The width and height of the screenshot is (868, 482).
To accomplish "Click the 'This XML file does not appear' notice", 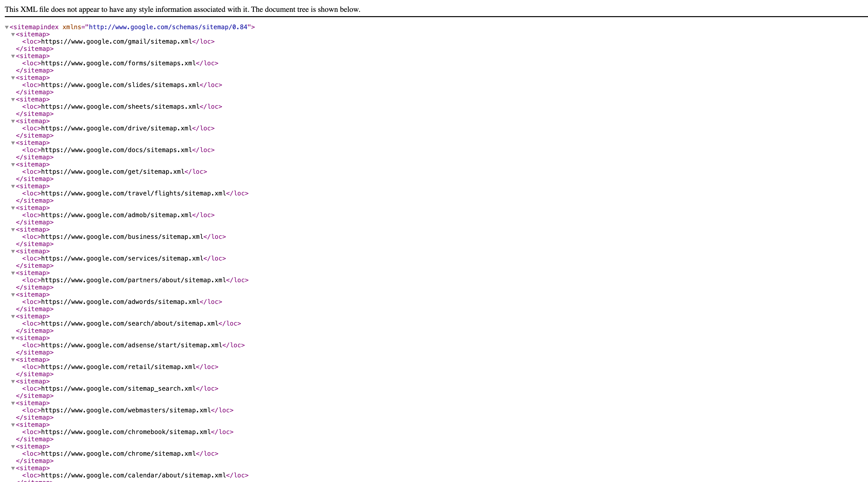I will pos(183,9).
